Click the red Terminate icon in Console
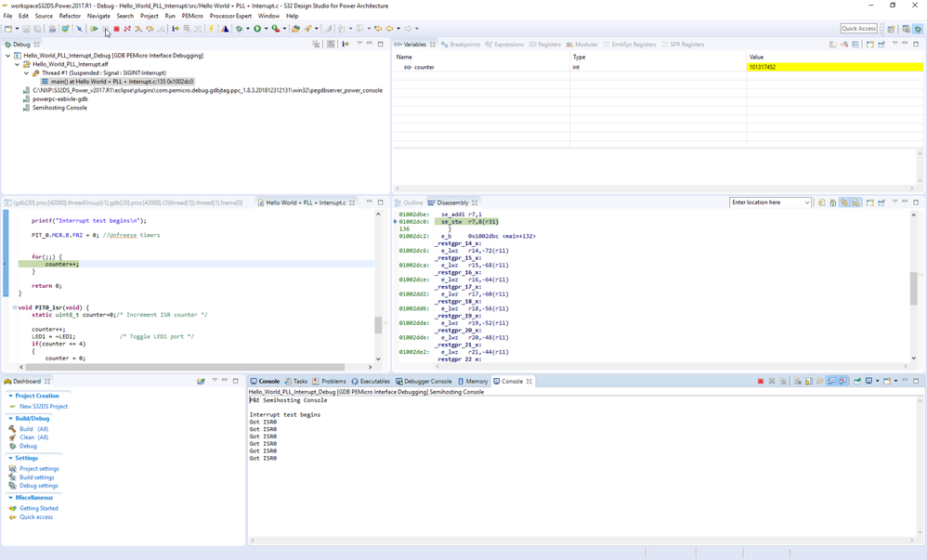This screenshot has height=560, width=927. [x=761, y=381]
